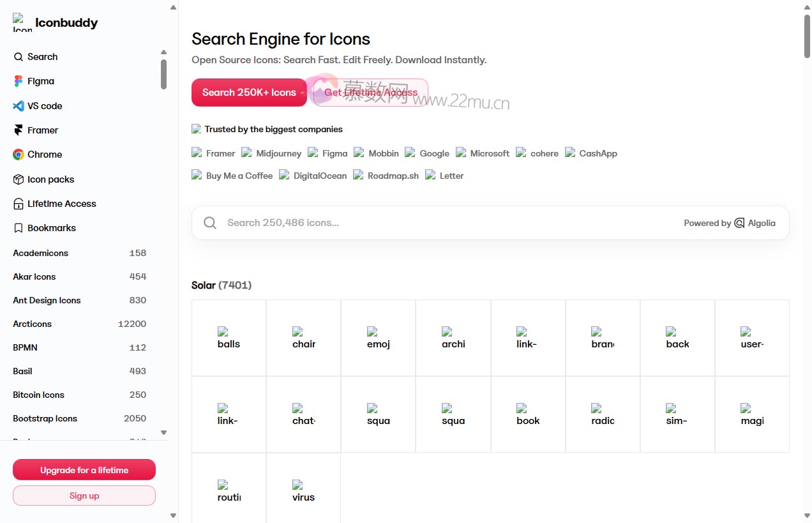Image resolution: width=812 pixels, height=523 pixels.
Task: Click Upgrade for a lifetime button
Action: (84, 470)
